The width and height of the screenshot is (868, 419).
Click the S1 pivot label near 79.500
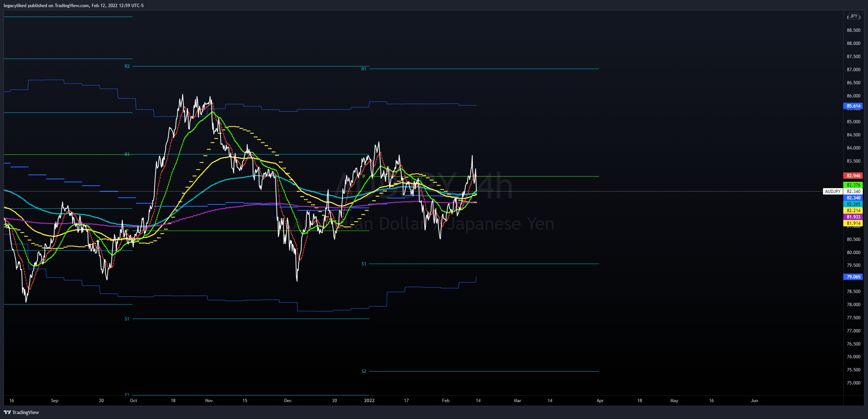pyautogui.click(x=364, y=264)
